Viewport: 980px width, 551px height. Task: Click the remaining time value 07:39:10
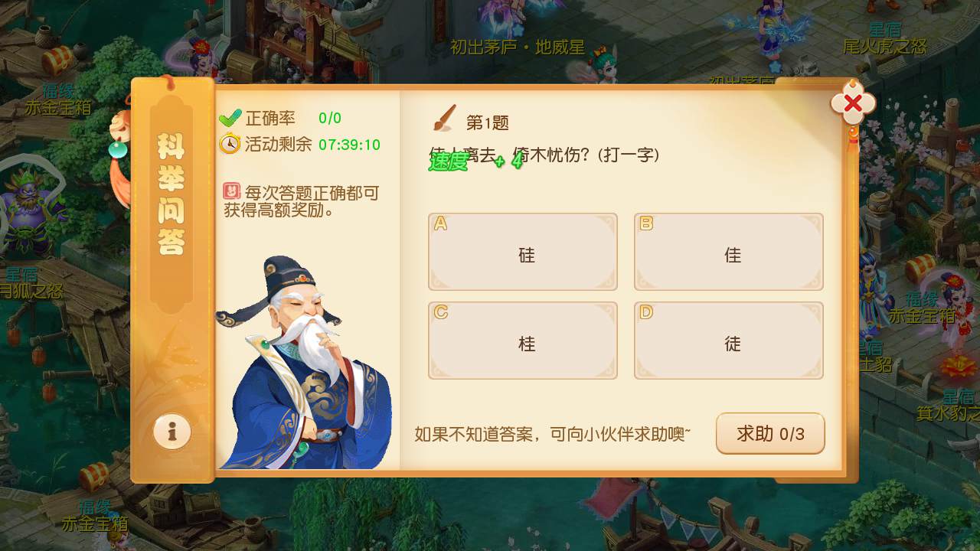(x=349, y=145)
